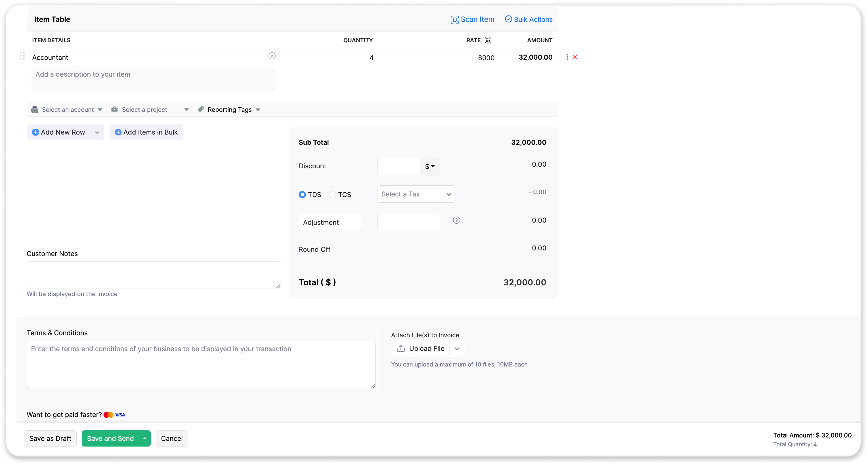Screen dimensions: 868x465
Task: Click the Reporting Tags tag icon
Action: click(201, 109)
